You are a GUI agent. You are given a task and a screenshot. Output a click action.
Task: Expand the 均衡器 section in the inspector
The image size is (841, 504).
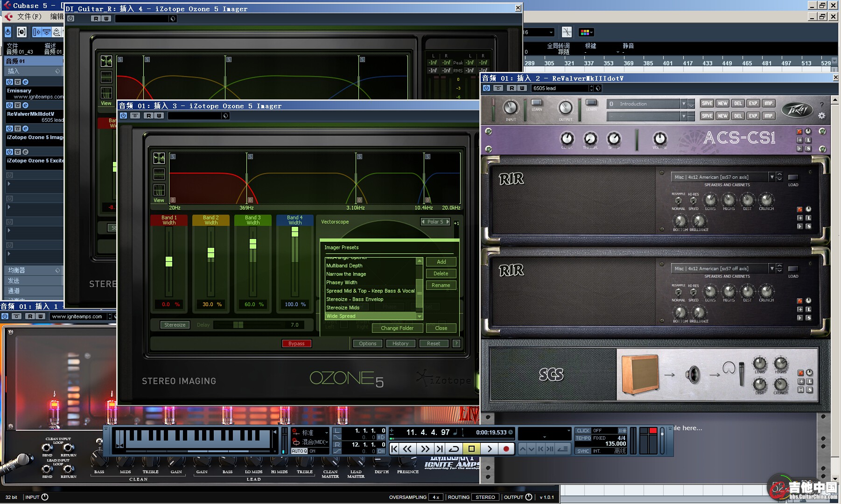(x=34, y=270)
